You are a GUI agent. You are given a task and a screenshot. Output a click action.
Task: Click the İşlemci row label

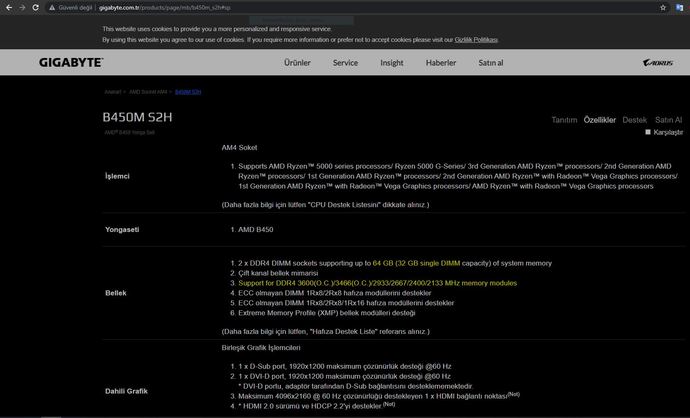[117, 176]
